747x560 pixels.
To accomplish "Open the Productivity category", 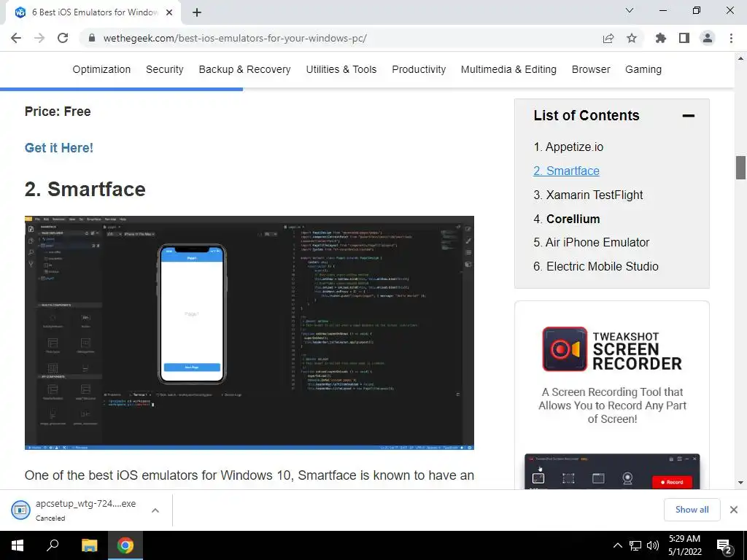I will click(419, 69).
